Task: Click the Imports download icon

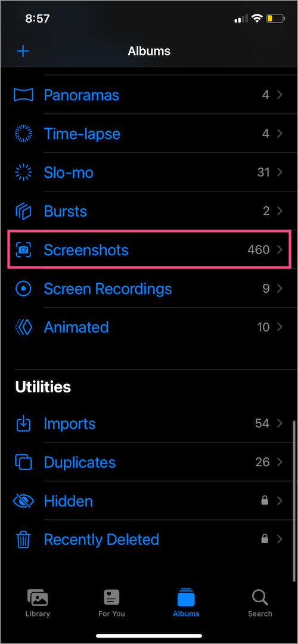Action: 23,423
